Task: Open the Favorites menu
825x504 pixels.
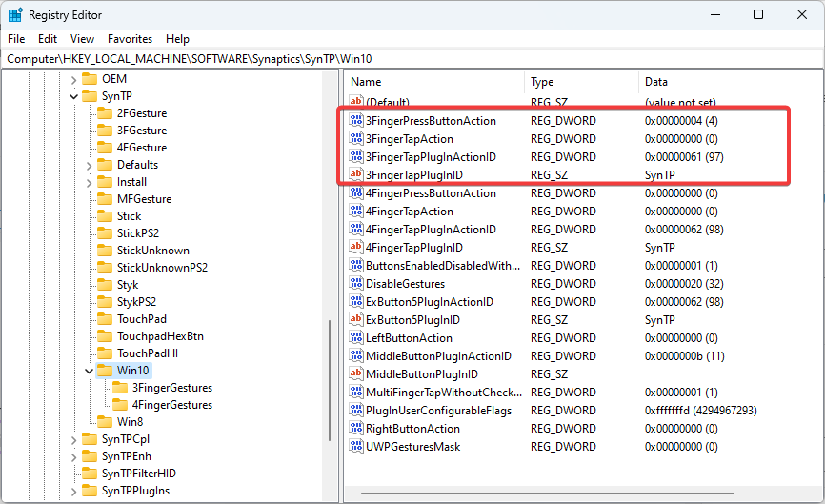Action: (130, 39)
